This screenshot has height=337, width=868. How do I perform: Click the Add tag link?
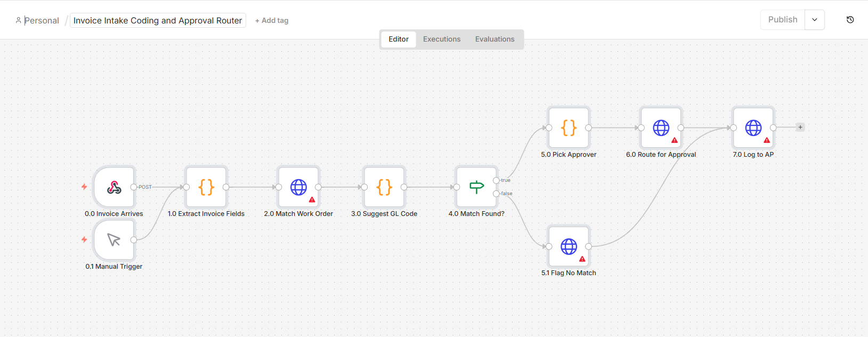[x=272, y=20]
